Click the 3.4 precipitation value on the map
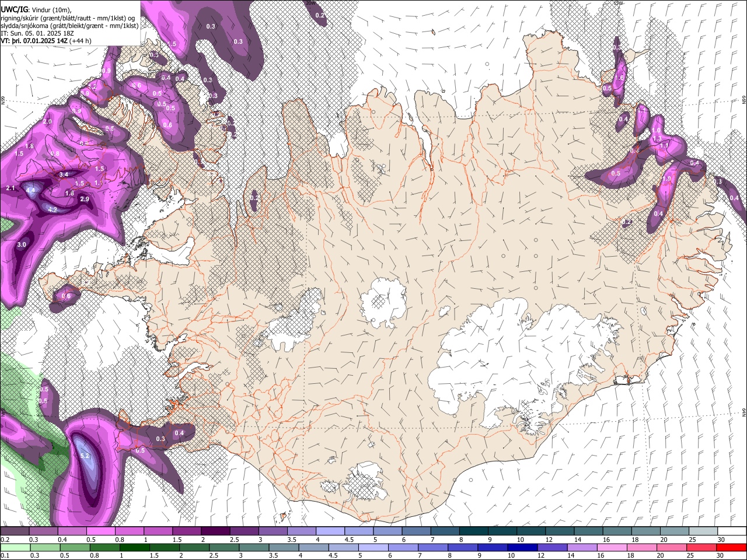 [x=65, y=174]
